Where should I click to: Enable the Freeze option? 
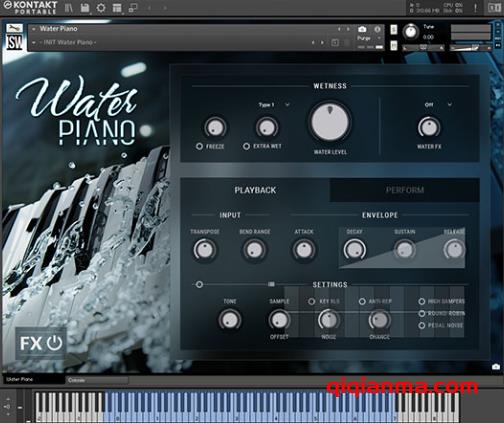[199, 146]
